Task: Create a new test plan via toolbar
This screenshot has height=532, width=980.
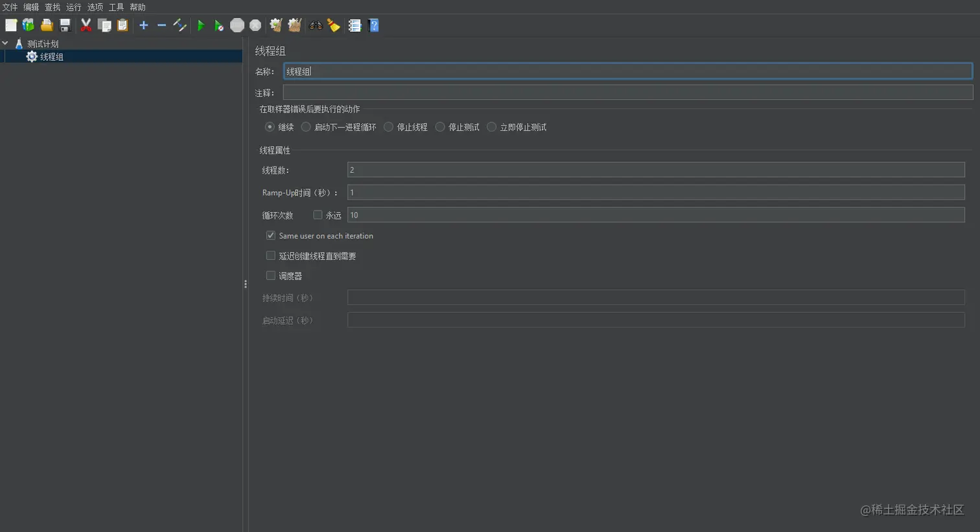Action: [x=11, y=25]
